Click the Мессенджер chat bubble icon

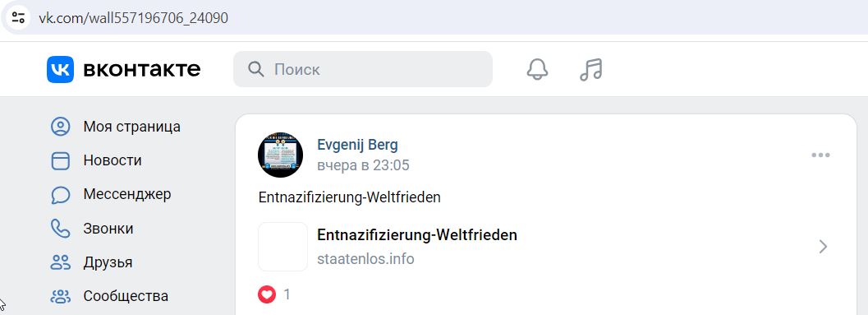60,195
